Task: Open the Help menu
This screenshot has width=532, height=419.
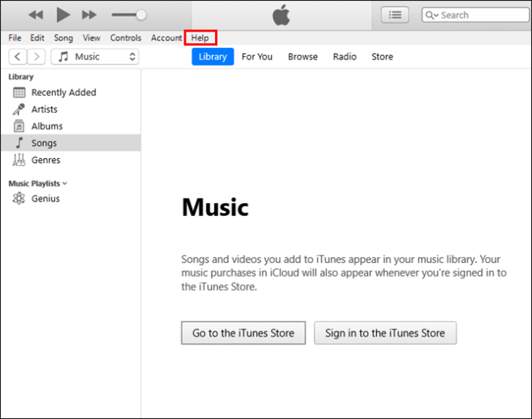Action: coord(200,38)
